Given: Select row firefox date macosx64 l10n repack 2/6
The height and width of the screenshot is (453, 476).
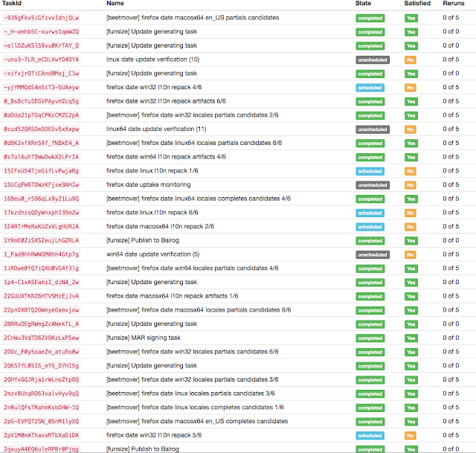Looking at the screenshot, I should tap(238, 226).
